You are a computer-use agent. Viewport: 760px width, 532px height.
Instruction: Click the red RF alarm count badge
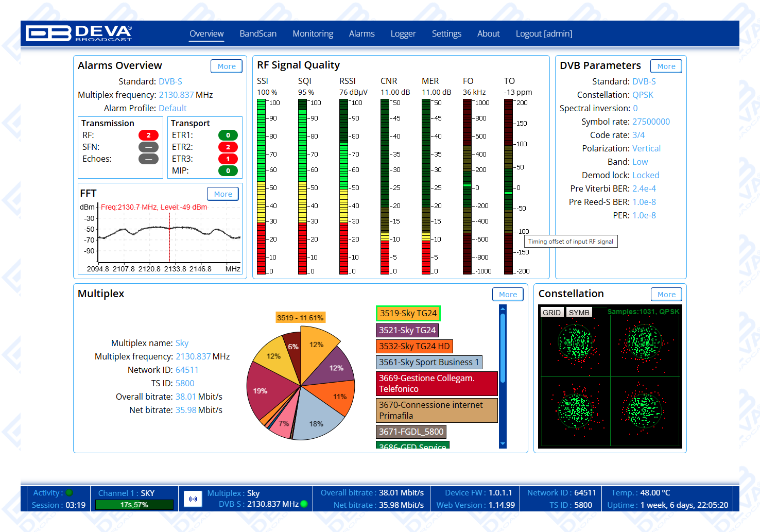[148, 135]
